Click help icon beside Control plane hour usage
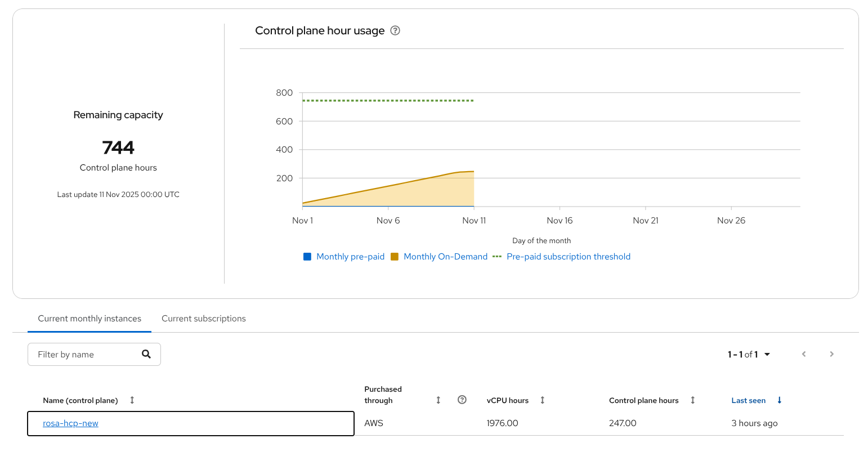Image resolution: width=868 pixels, height=452 pixels. 395,30
